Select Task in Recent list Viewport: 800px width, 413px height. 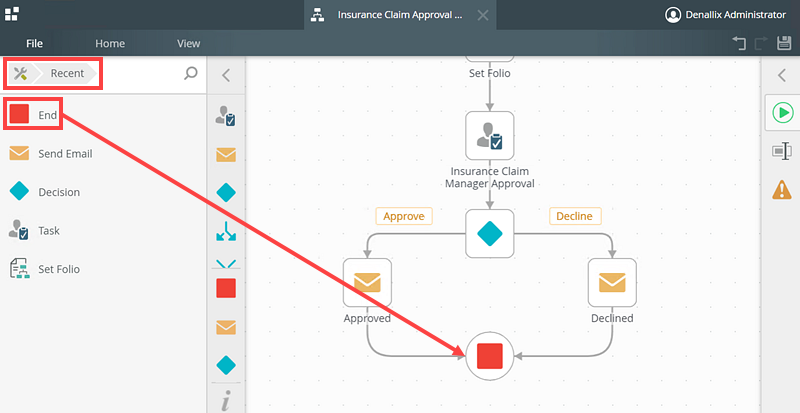[x=35, y=230]
